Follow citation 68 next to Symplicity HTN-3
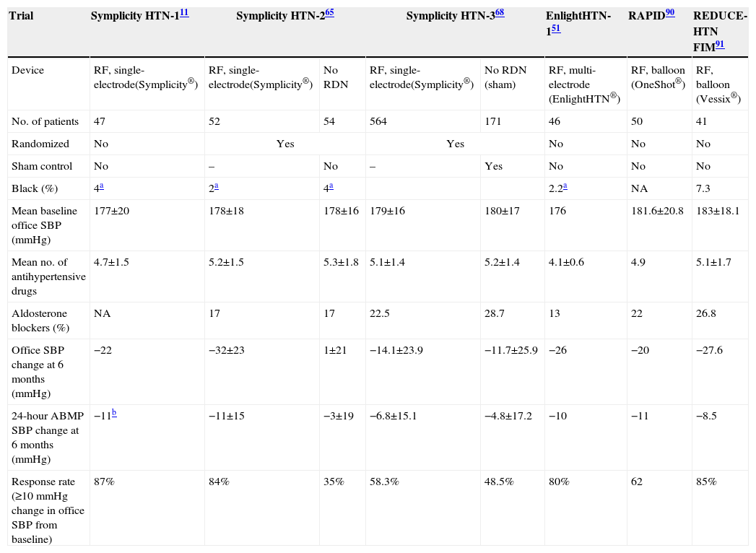This screenshot has width=756, height=553. coord(499,13)
